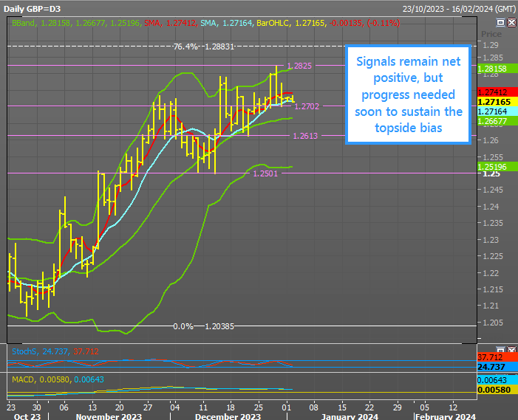Click the '76.4%' Fibonacci label at 1.28831
Image resolution: width=518 pixels, height=420 pixels.
pyautogui.click(x=185, y=47)
